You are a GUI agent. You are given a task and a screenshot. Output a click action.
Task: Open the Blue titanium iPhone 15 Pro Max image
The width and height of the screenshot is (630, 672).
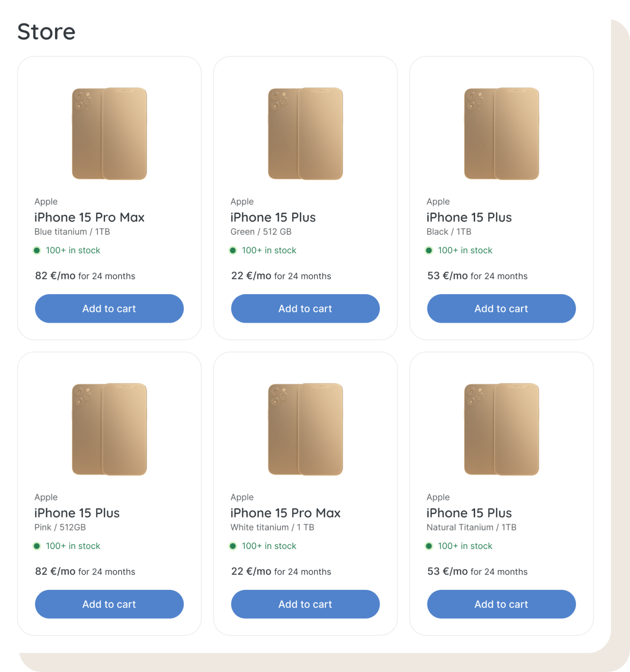tap(109, 134)
